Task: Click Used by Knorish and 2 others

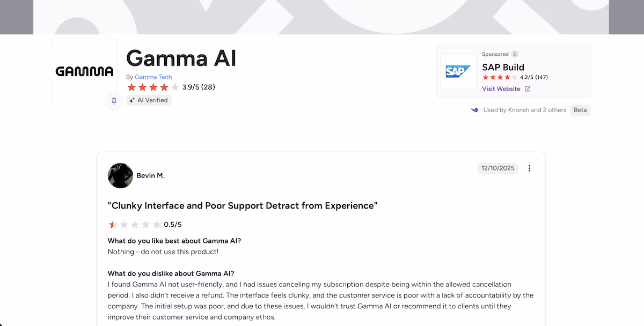Action: 525,110
